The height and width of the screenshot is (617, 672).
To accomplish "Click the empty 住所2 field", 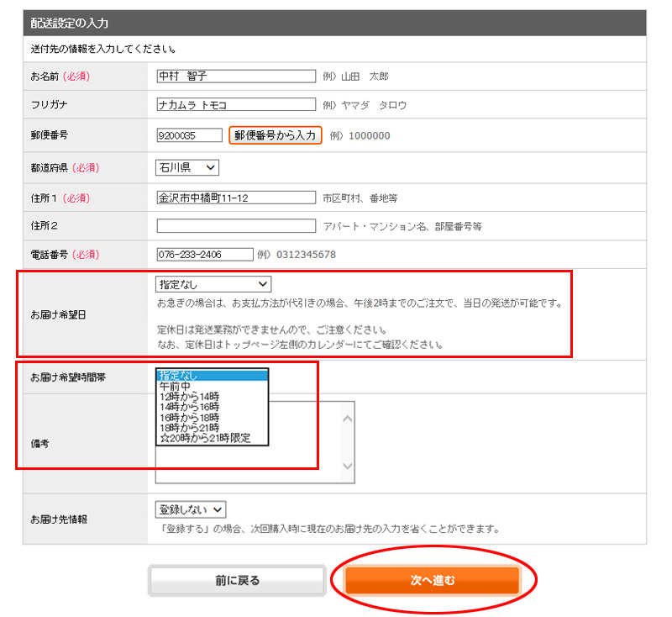I will [x=236, y=225].
